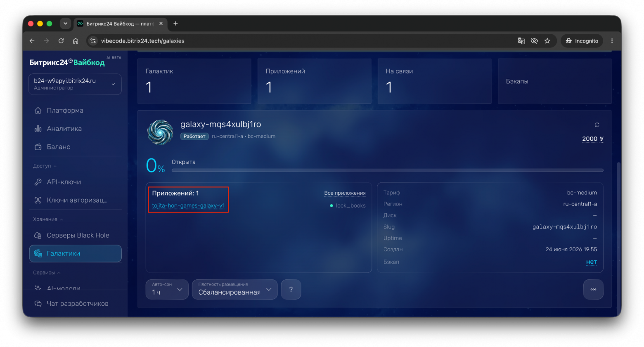The image size is (644, 347).
Task: Click the Все приложения link
Action: (345, 193)
